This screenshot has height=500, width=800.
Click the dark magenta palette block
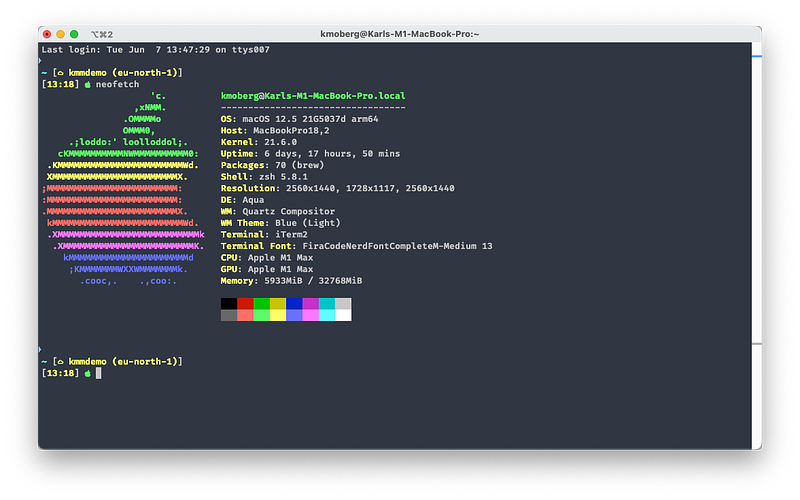pyautogui.click(x=310, y=304)
